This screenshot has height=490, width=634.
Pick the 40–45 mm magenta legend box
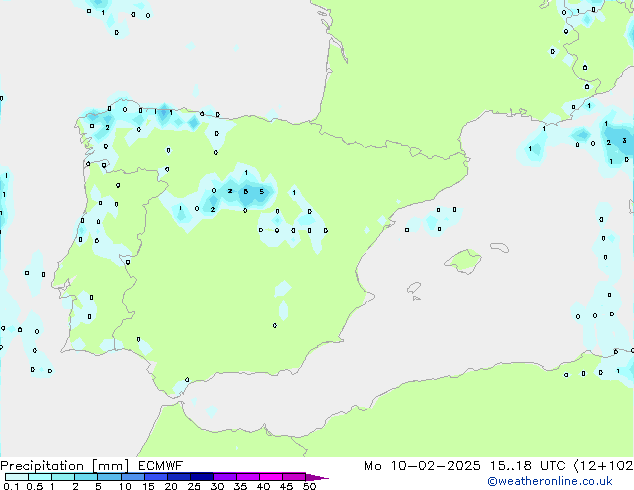pos(271,477)
